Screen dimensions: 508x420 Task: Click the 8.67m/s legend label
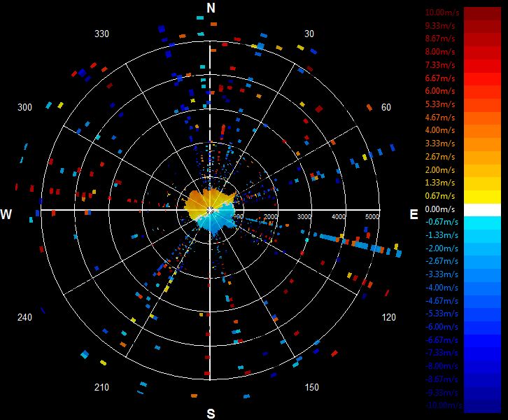(x=440, y=38)
